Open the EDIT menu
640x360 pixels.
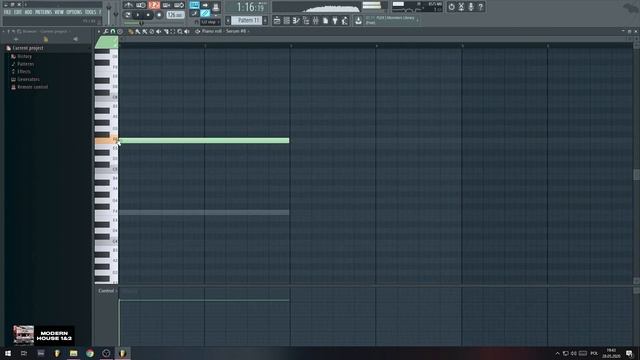coord(18,12)
